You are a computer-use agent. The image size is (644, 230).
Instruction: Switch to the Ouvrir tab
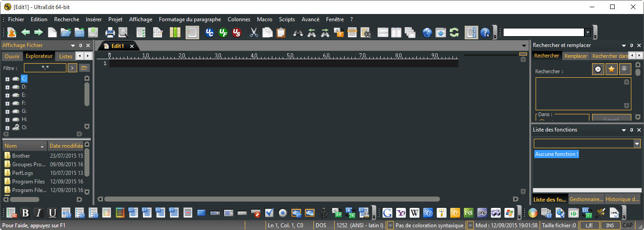tap(12, 56)
